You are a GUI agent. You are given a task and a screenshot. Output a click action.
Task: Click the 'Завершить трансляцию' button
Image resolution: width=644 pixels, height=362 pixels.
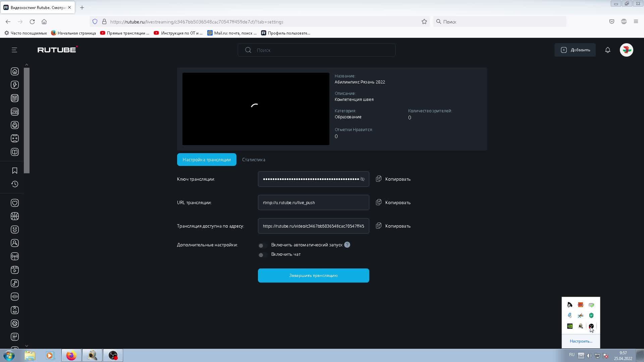click(313, 276)
